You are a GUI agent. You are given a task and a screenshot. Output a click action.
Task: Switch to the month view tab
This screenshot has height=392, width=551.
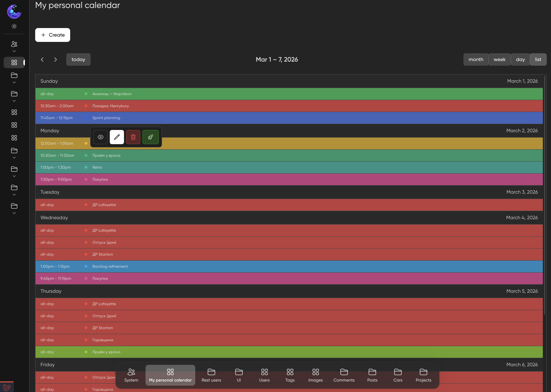click(476, 59)
